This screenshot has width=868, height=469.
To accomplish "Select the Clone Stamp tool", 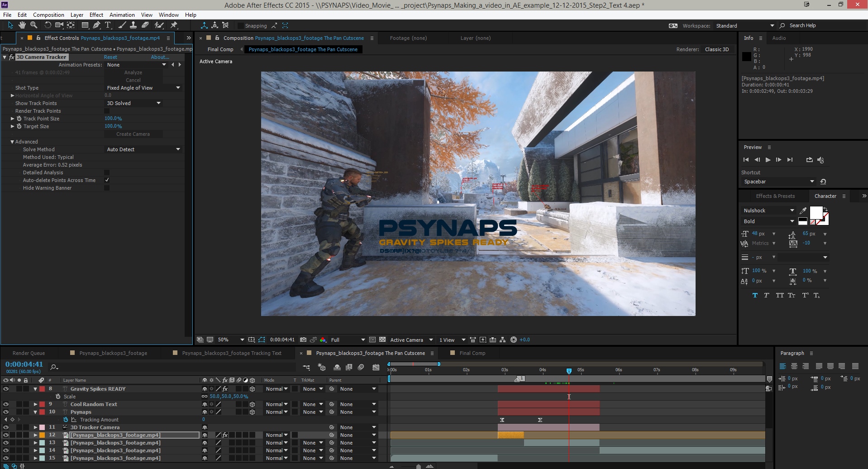I will (134, 25).
